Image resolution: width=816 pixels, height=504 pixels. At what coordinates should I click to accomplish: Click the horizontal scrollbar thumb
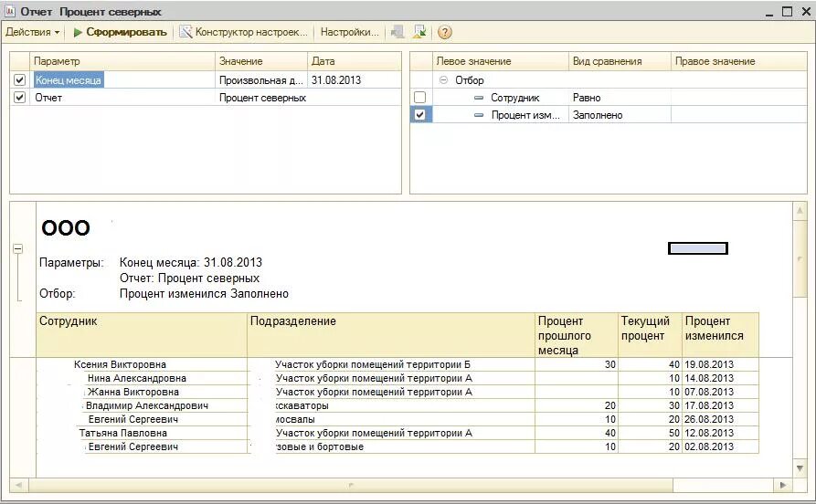pos(351,485)
